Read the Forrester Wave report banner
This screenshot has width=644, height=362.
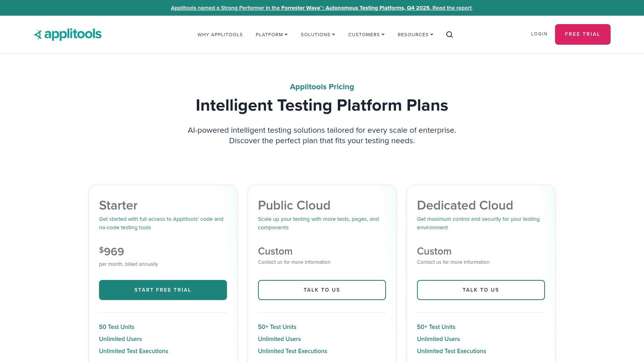(x=322, y=8)
